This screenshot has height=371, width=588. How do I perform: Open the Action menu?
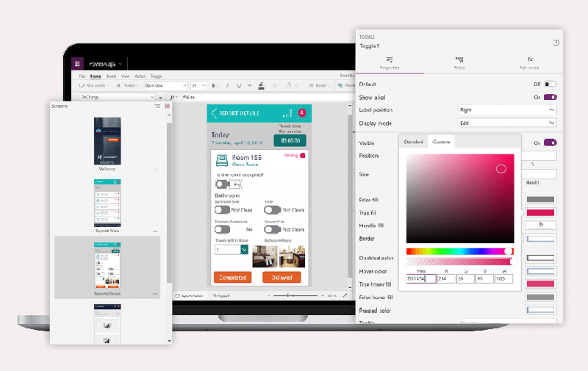click(140, 76)
